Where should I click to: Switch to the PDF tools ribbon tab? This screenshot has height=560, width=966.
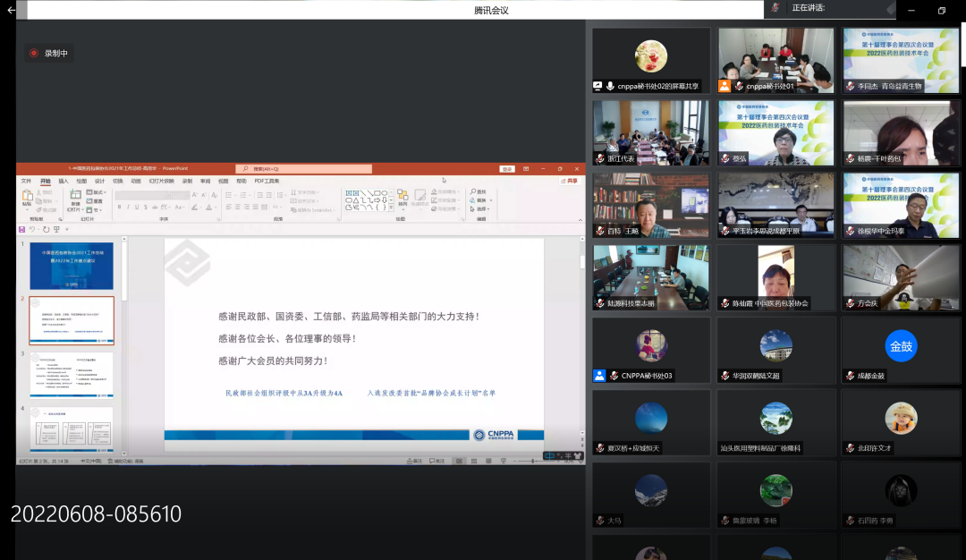267,181
